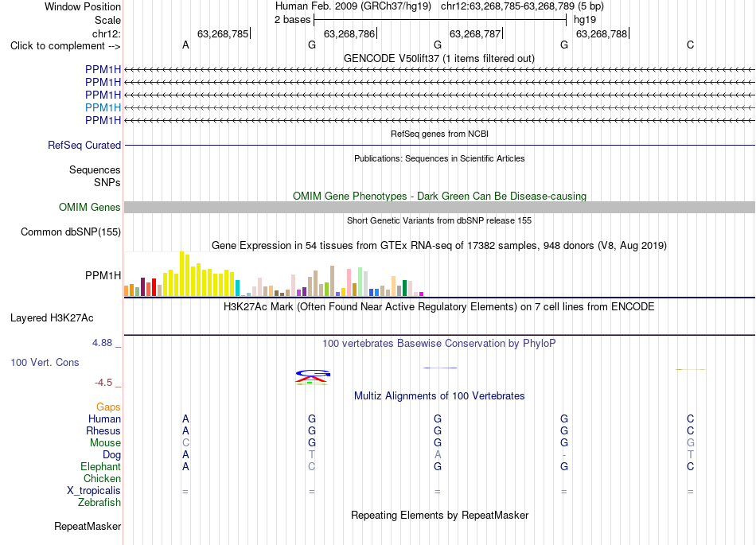Click the 4.88 PhyloP scale value
The height and width of the screenshot is (545, 756).
pyautogui.click(x=102, y=343)
